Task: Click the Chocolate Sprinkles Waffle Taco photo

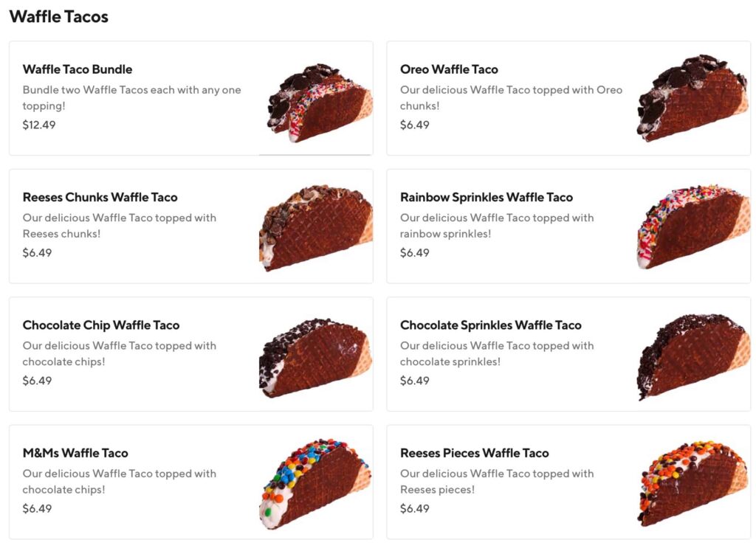Action: tap(691, 353)
